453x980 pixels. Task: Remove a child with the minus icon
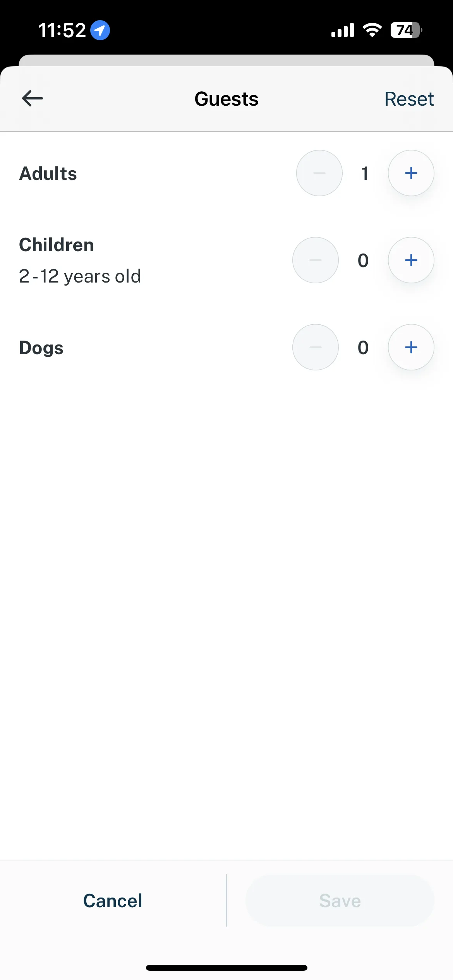(316, 260)
